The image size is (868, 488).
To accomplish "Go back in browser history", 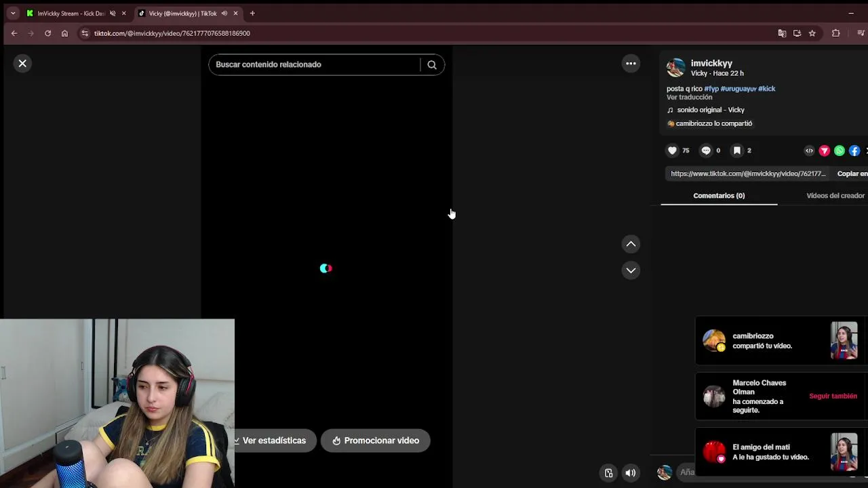I will (14, 33).
